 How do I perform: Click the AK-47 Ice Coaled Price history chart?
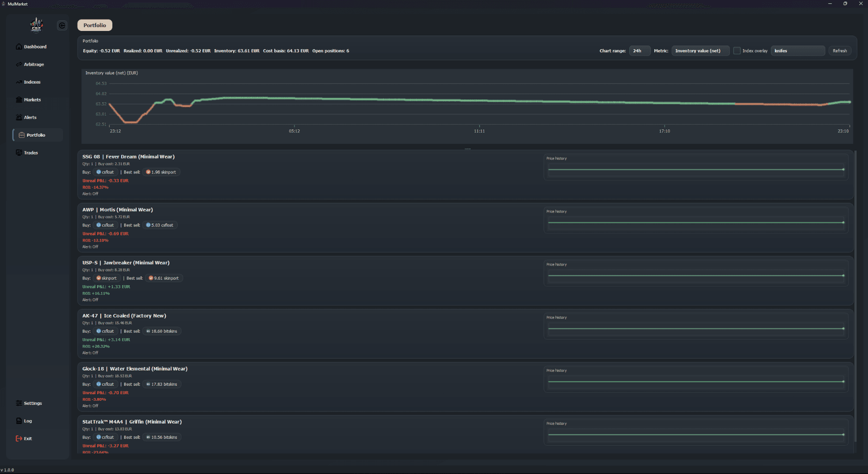(x=696, y=328)
